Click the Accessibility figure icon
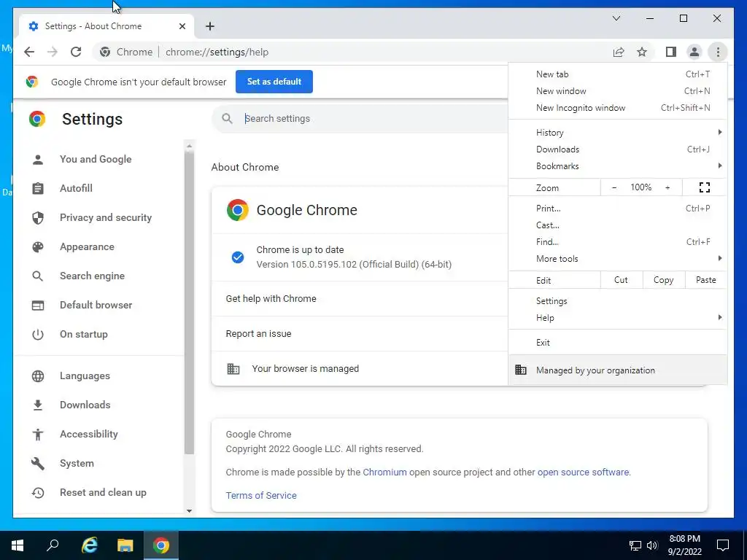The width and height of the screenshot is (747, 560). [x=38, y=435]
